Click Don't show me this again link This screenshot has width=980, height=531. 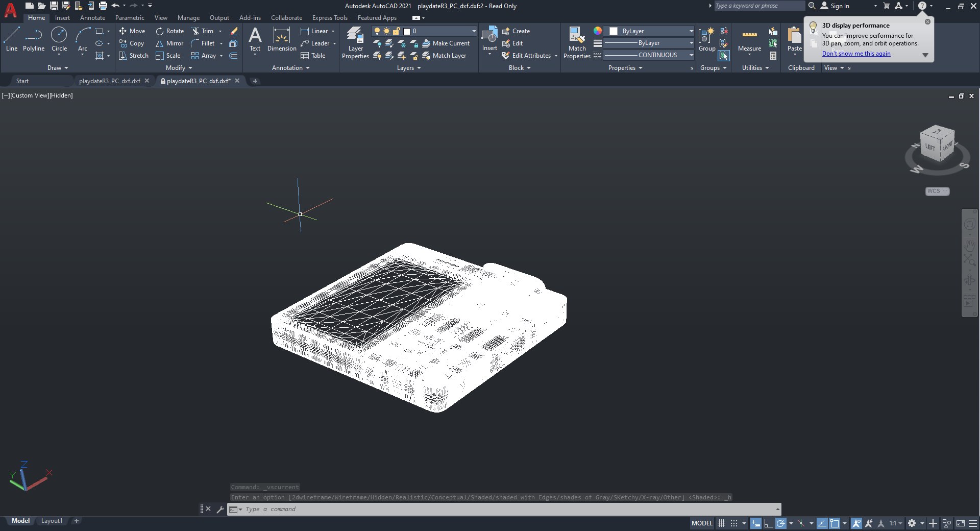coord(856,54)
